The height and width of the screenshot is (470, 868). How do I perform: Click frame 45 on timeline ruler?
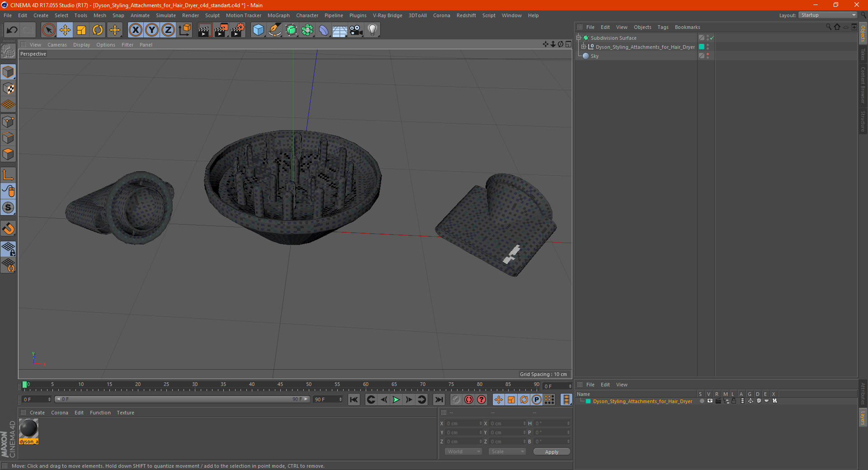click(x=280, y=385)
